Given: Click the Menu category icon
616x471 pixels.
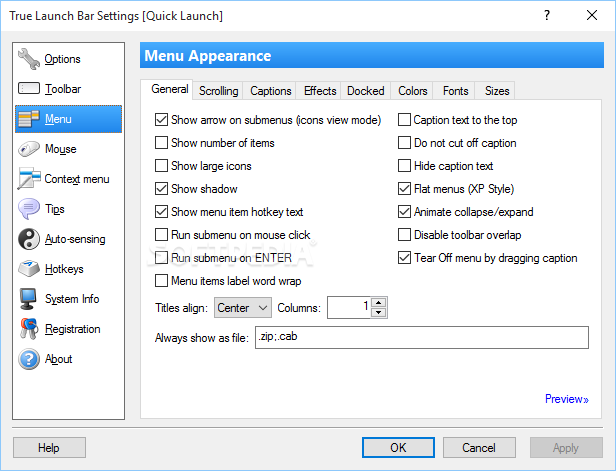Looking at the screenshot, I should (x=29, y=119).
